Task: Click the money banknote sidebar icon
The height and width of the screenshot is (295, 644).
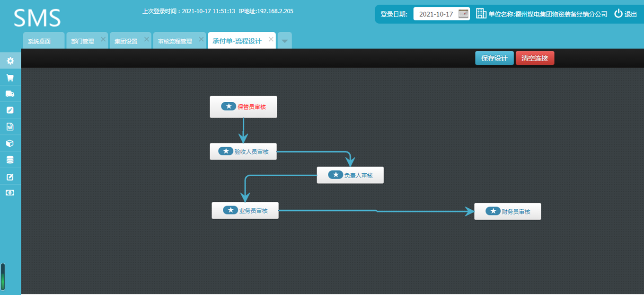Action: [x=10, y=193]
